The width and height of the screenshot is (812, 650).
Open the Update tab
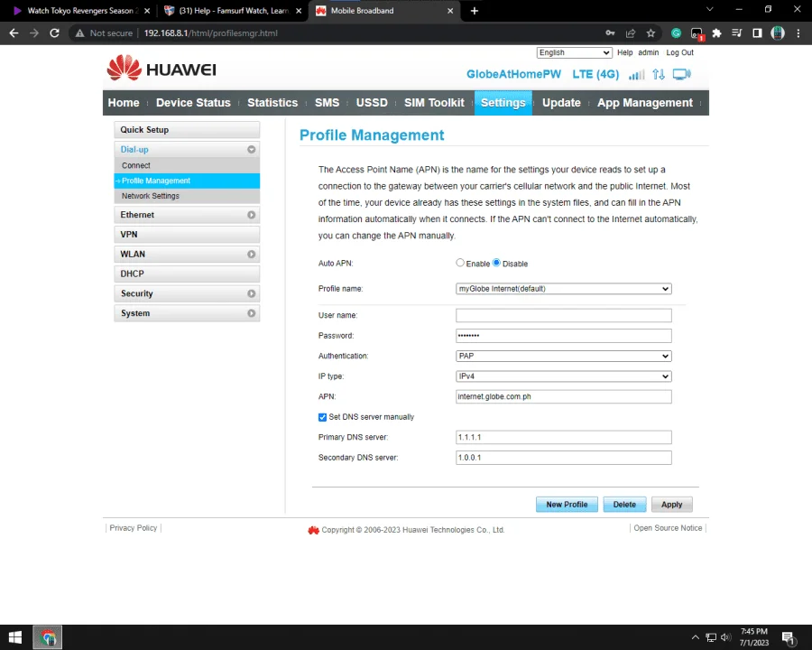coord(561,103)
